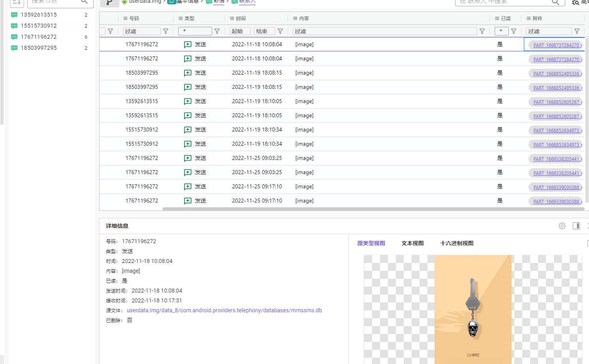Focus the number filter input

point(142,31)
